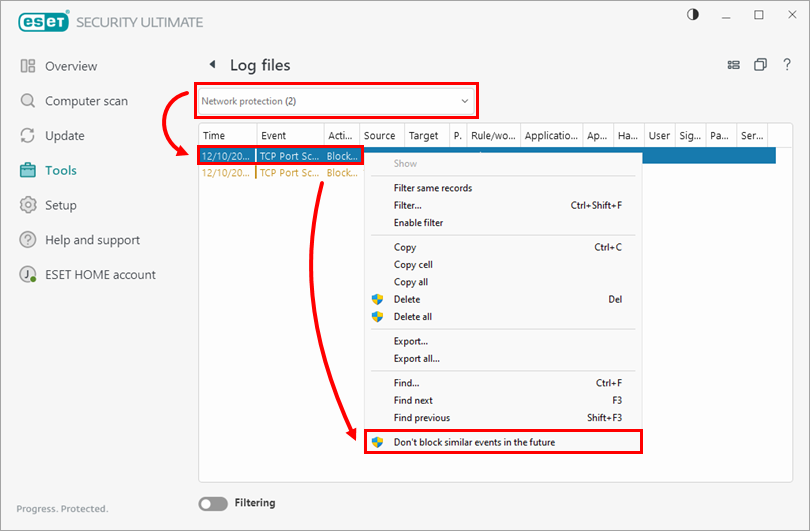Go to Update section in sidebar

[65, 136]
